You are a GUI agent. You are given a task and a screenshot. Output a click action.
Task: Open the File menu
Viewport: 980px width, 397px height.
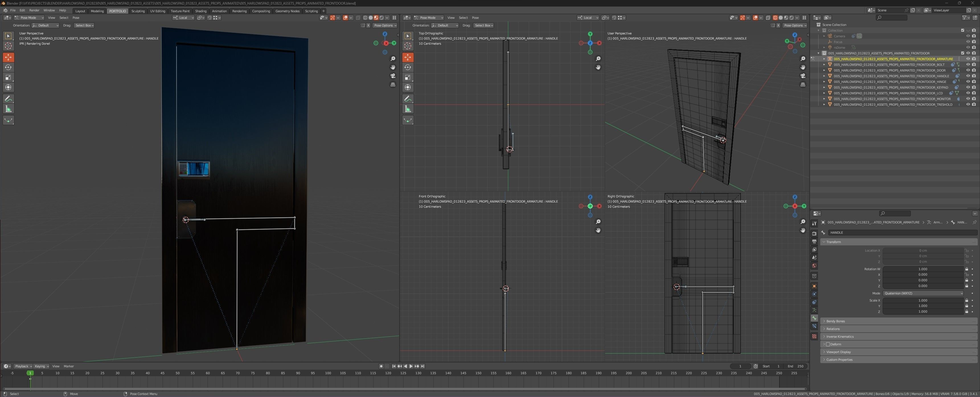coord(13,11)
